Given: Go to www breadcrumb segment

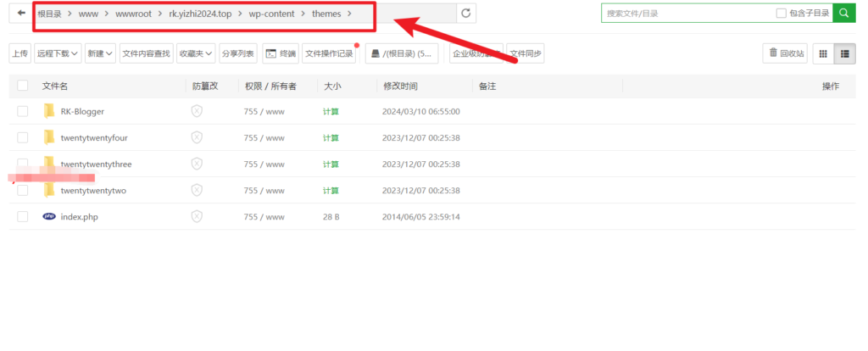Looking at the screenshot, I should (88, 14).
